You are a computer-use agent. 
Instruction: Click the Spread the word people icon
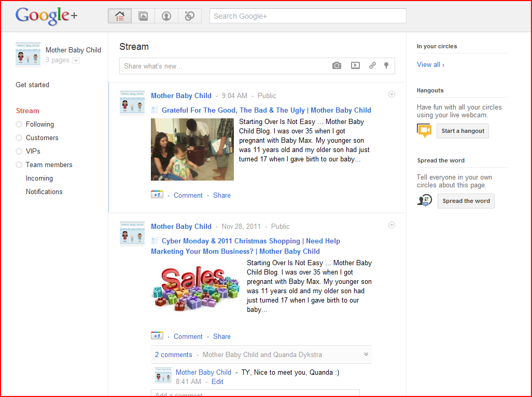tap(425, 201)
